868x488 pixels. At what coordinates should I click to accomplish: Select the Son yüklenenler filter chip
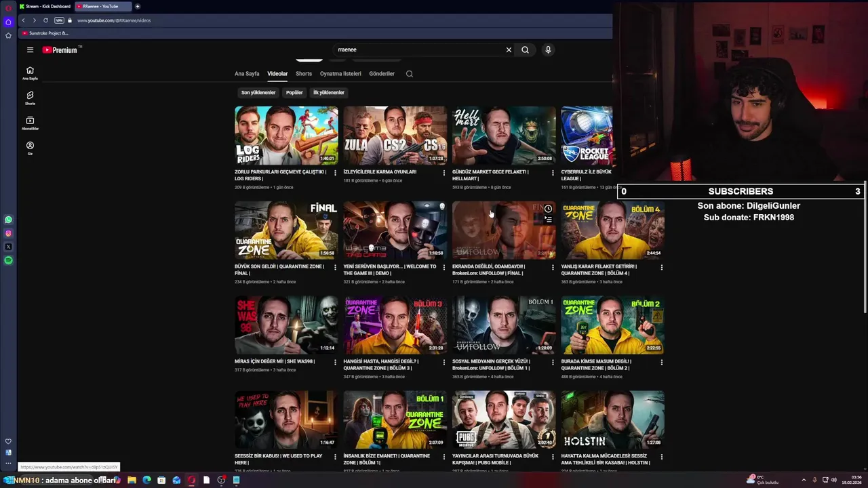258,93
